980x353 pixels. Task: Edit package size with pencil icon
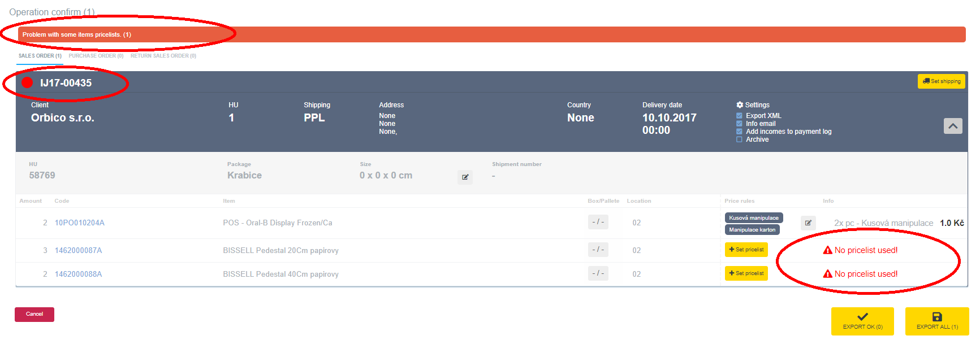465,177
